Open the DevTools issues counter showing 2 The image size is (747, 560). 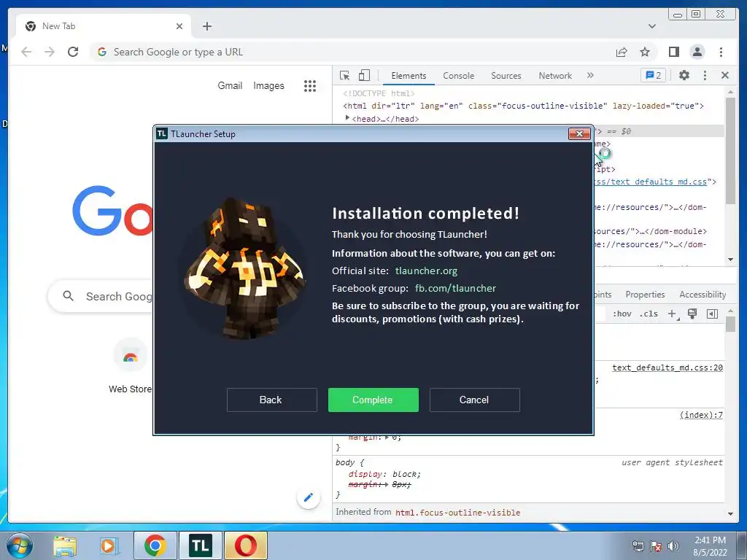pos(653,75)
